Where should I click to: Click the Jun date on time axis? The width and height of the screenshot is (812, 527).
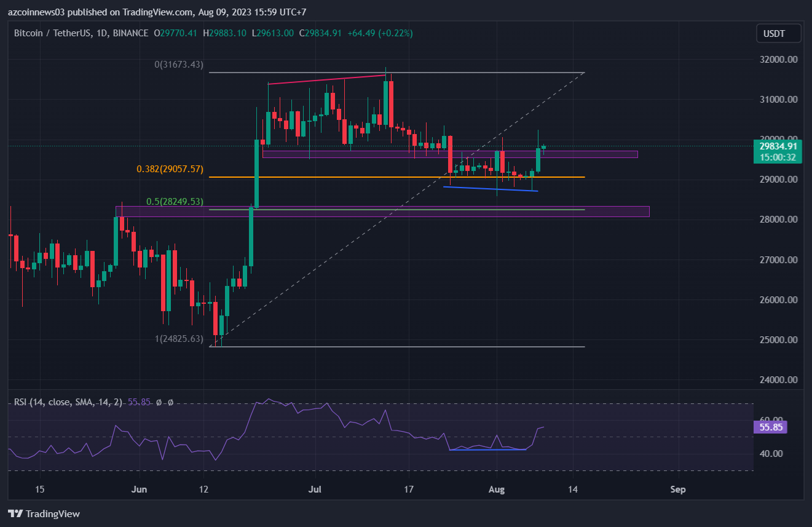point(140,490)
